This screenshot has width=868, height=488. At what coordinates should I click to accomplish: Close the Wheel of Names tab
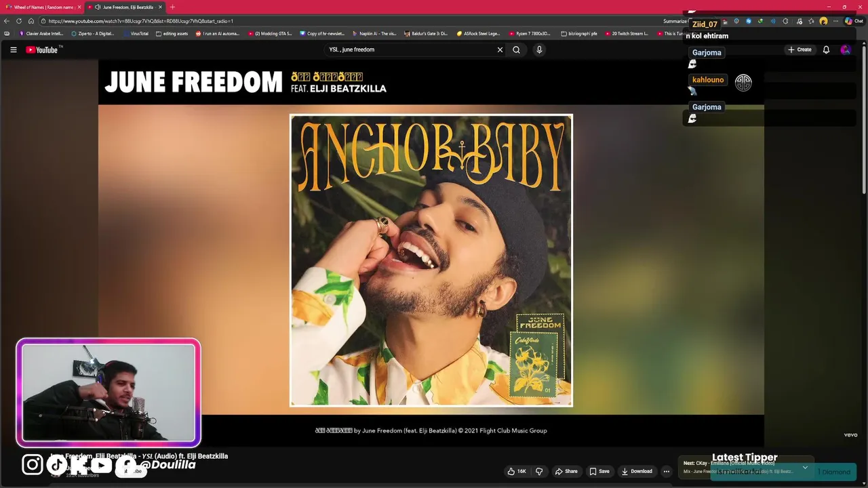pyautogui.click(x=79, y=7)
